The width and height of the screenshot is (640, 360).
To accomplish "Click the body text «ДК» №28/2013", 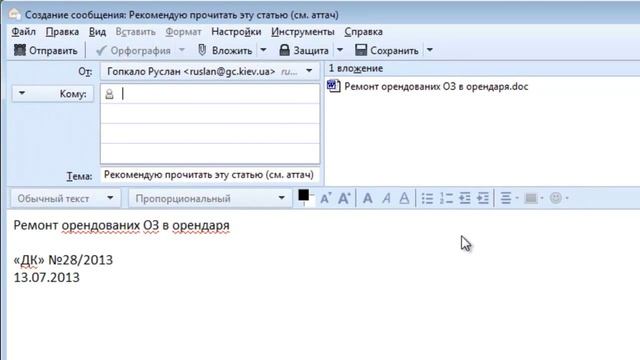I will tap(63, 260).
